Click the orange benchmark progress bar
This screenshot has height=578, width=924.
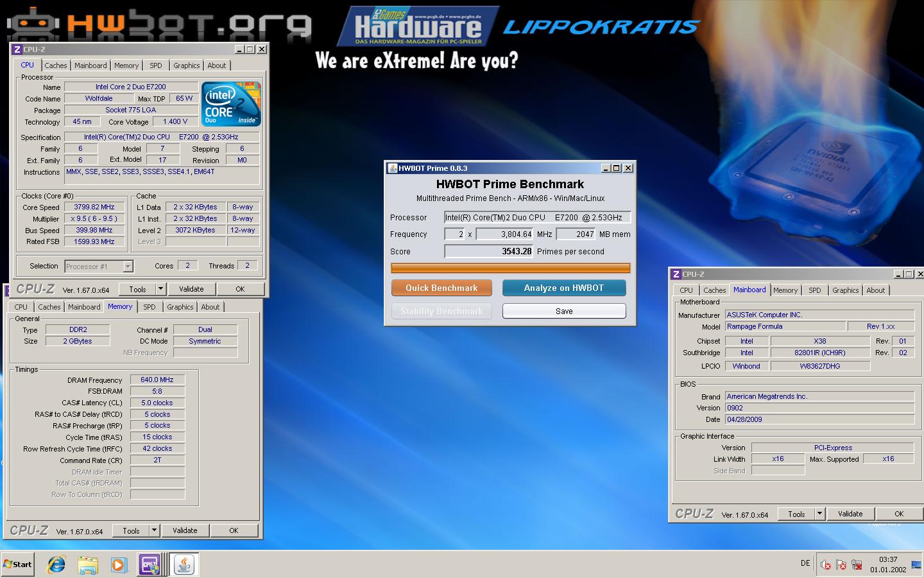[511, 268]
